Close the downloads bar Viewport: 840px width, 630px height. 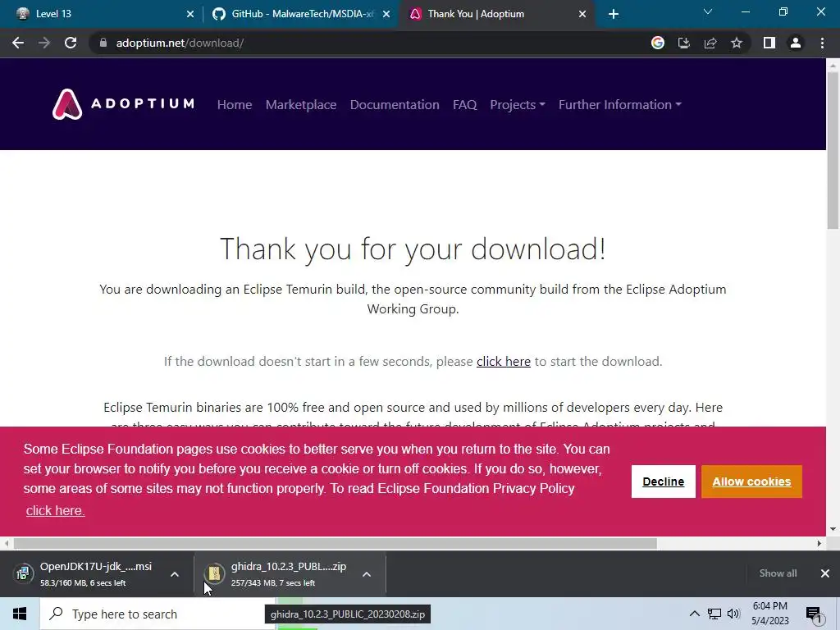pyautogui.click(x=825, y=573)
